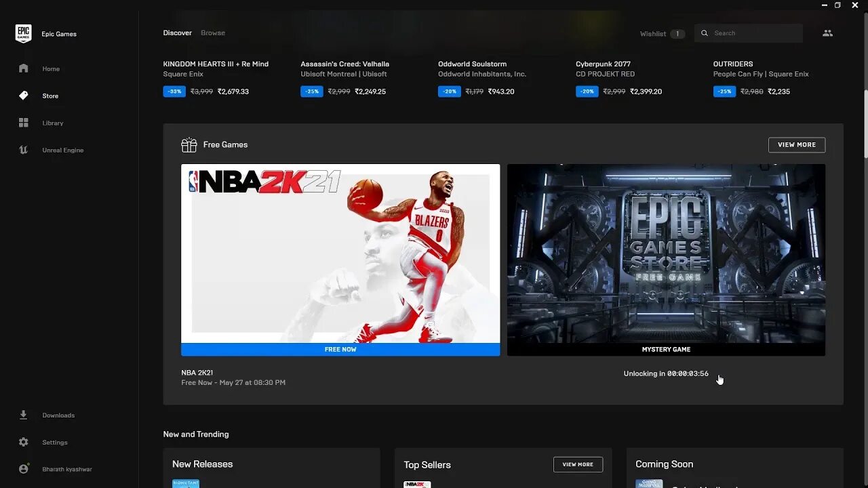Click the Store sidebar label
Image resolution: width=868 pixels, height=488 pixels.
click(50, 96)
